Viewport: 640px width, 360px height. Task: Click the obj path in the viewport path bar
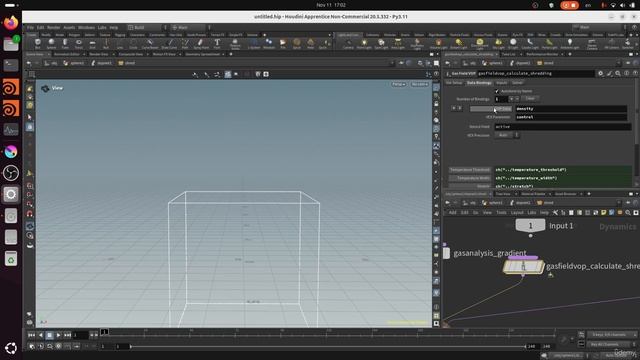tap(51, 63)
